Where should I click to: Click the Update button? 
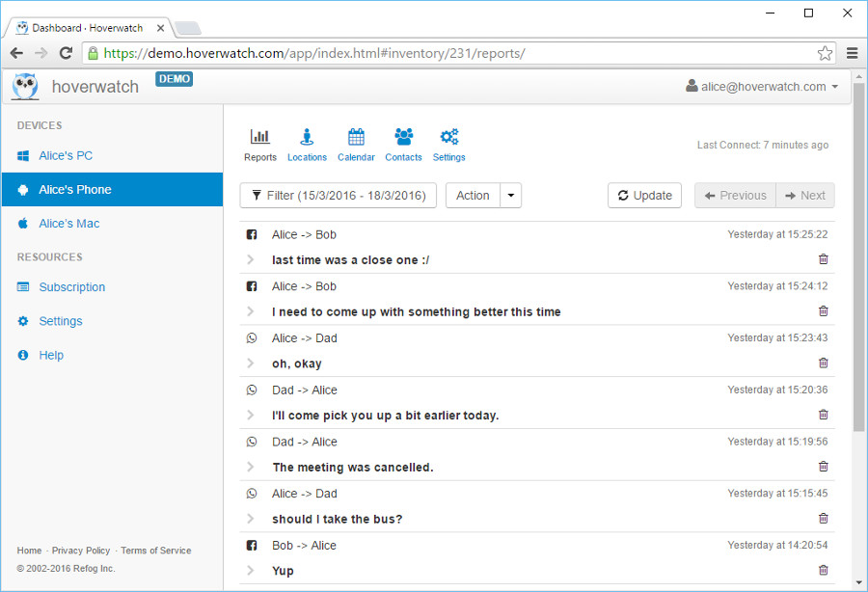tap(644, 196)
